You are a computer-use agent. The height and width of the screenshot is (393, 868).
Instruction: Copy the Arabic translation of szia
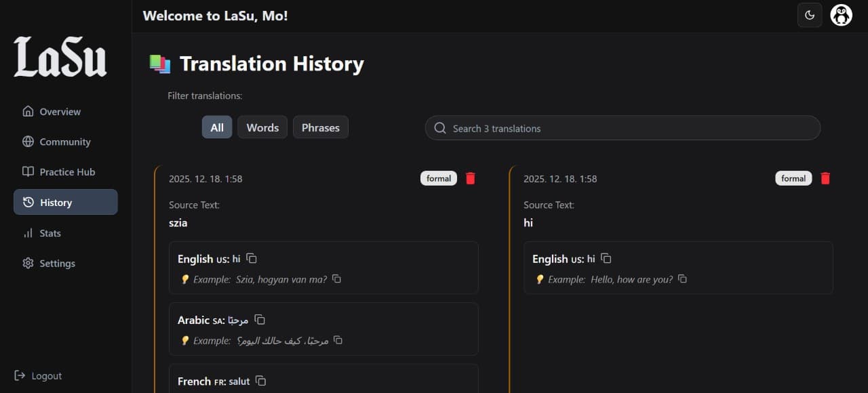260,319
